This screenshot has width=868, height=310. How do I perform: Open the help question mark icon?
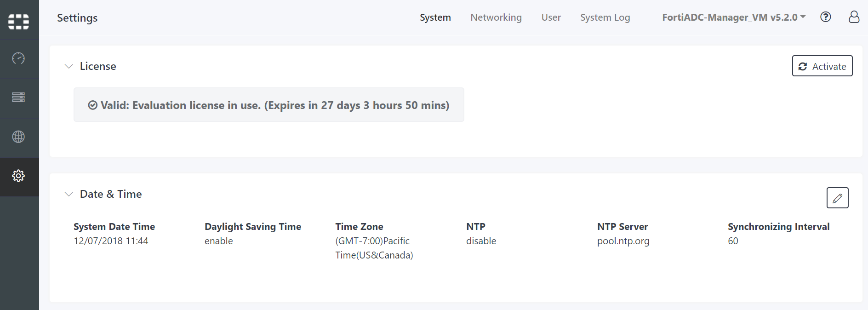point(826,17)
